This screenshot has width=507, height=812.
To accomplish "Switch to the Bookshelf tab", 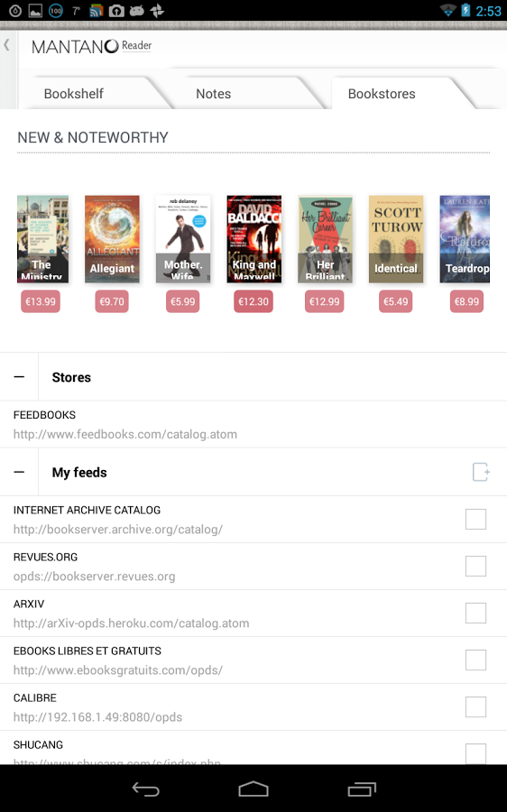I will pos(74,94).
